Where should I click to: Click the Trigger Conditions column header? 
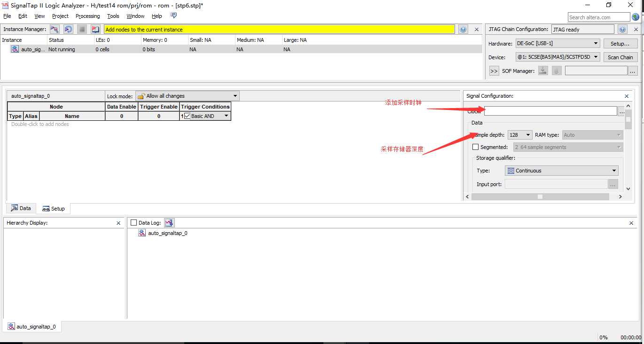coord(205,107)
